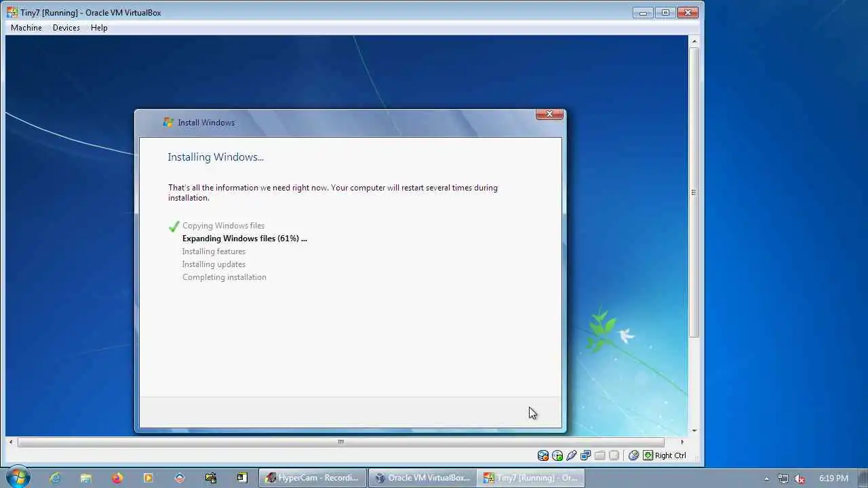Click the Copying Windows files step
Screen dimensions: 868x488
[x=223, y=226]
